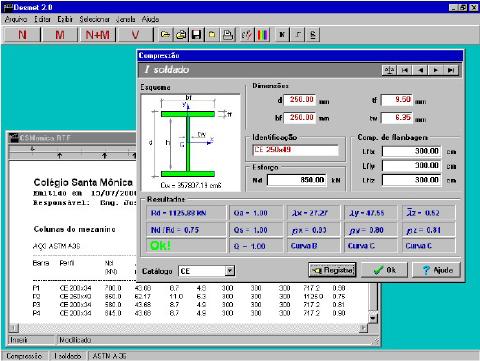Click the P3 row in report table
The height and width of the screenshot is (361, 480).
189,305
